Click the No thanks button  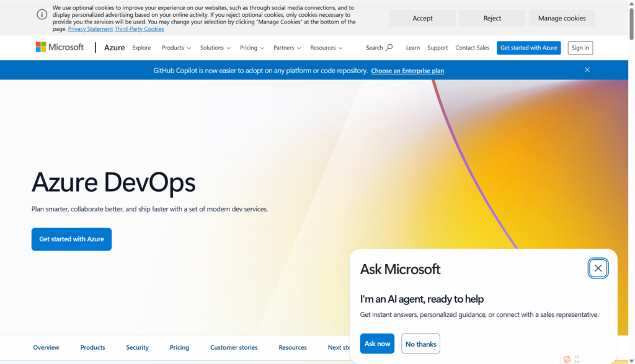click(x=421, y=344)
